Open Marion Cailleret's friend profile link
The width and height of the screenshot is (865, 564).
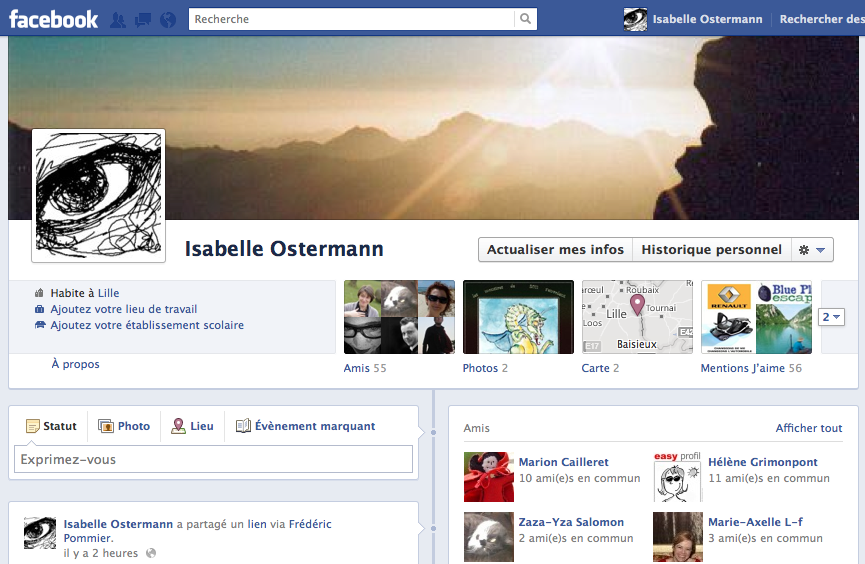(x=563, y=462)
